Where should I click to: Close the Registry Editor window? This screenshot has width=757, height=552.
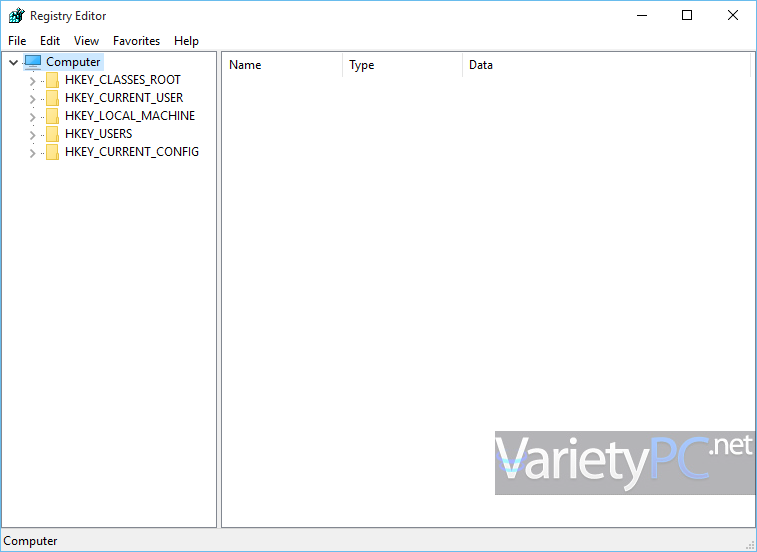(x=732, y=15)
